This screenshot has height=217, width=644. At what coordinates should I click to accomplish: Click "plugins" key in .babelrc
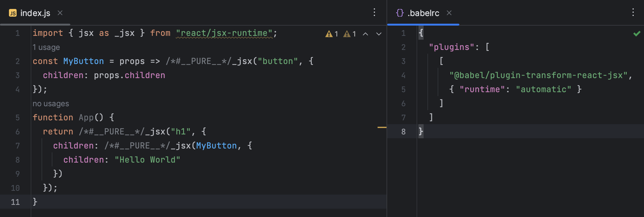pyautogui.click(x=451, y=47)
